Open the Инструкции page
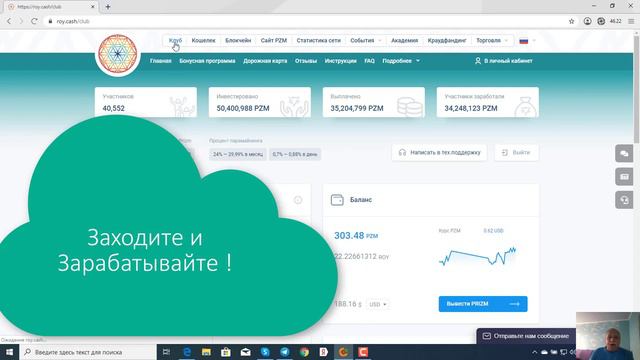640x360 pixels. tap(340, 61)
